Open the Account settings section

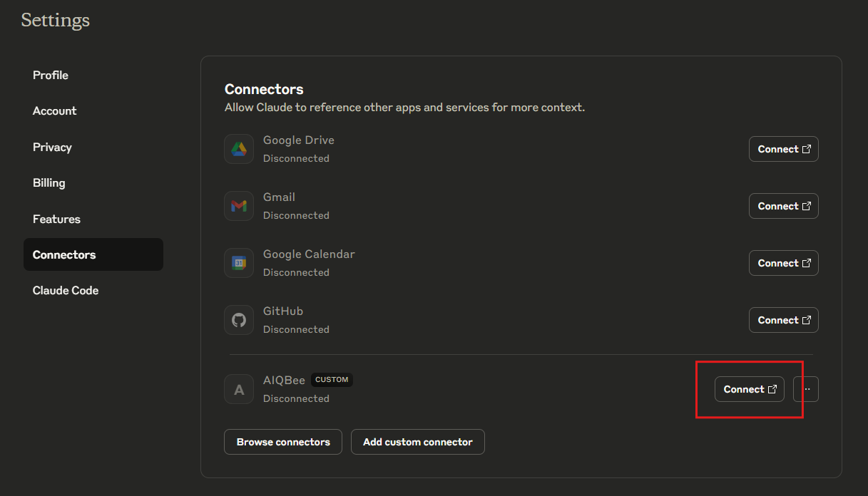(54, 110)
